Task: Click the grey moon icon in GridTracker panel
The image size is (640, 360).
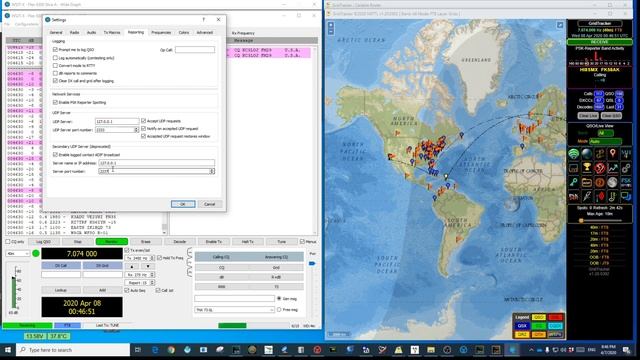Action: tap(612, 182)
